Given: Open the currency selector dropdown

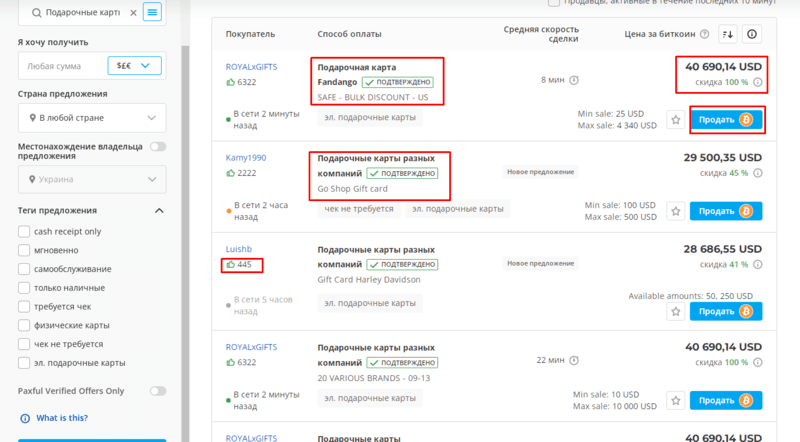Looking at the screenshot, I should (x=134, y=66).
